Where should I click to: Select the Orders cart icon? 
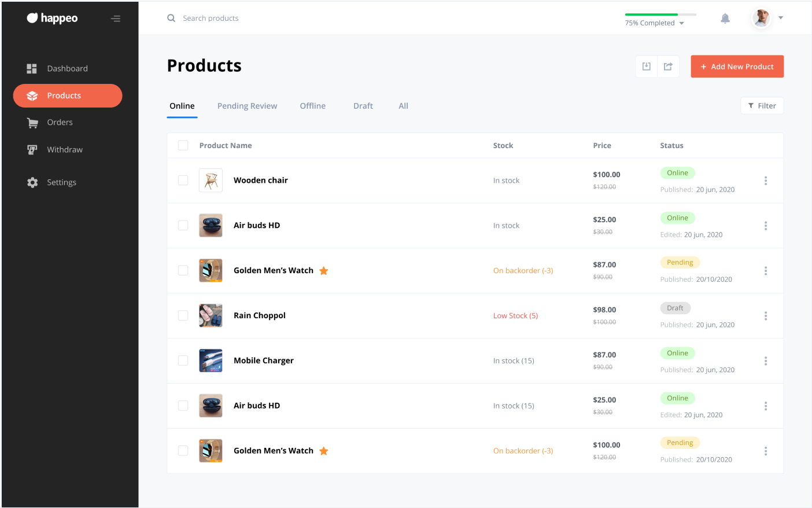click(x=32, y=122)
